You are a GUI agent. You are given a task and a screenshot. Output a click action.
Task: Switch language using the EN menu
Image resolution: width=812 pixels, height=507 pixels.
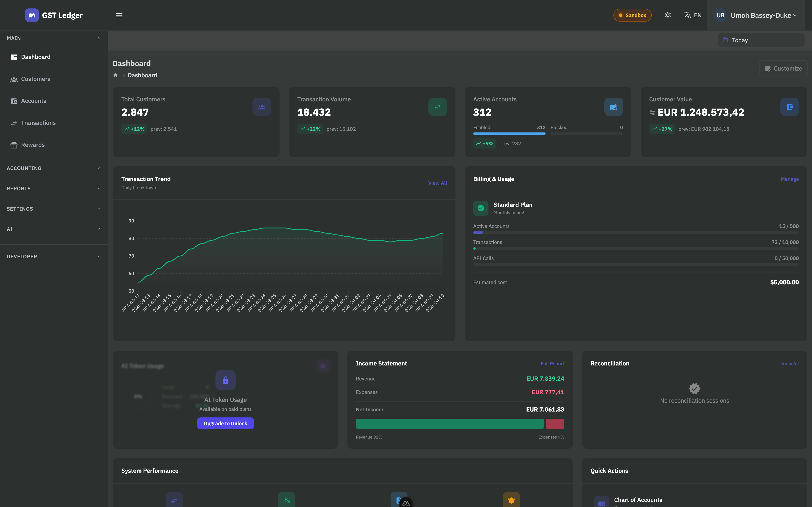[693, 15]
